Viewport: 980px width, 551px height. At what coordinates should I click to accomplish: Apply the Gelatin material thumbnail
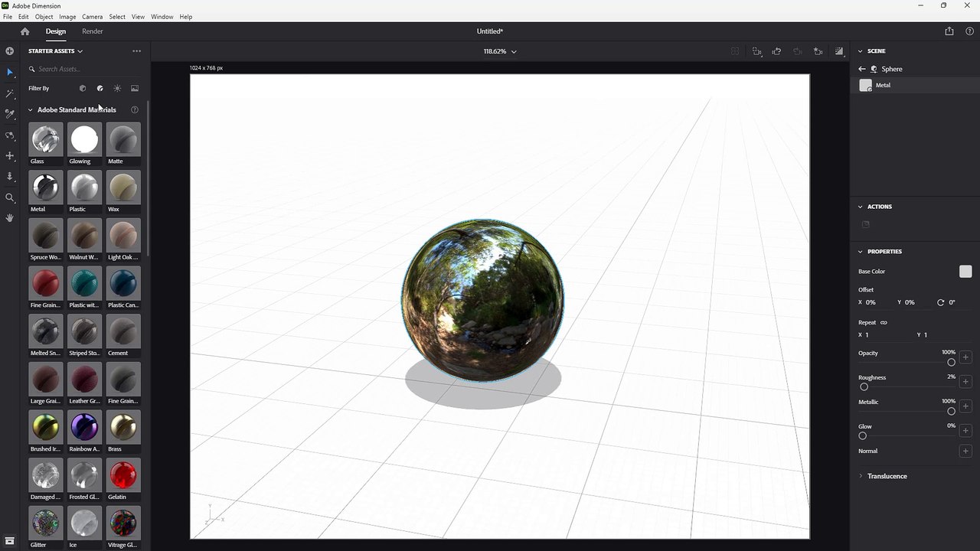(x=123, y=475)
